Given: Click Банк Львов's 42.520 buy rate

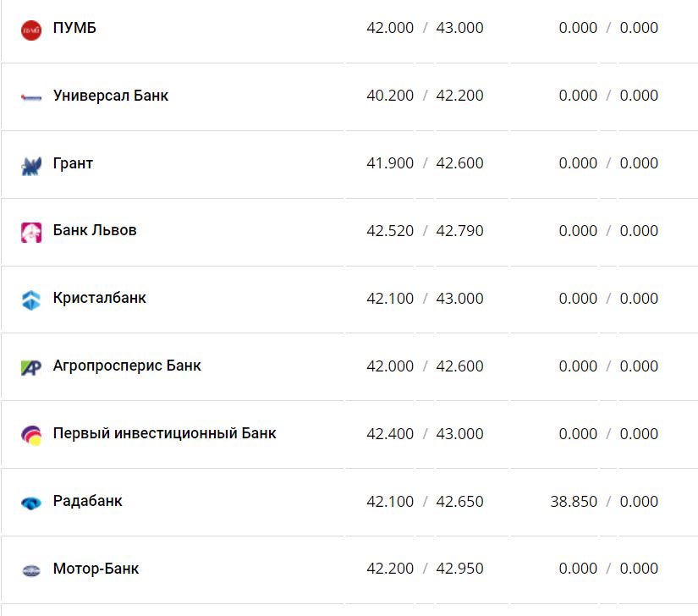Looking at the screenshot, I should pos(390,231).
